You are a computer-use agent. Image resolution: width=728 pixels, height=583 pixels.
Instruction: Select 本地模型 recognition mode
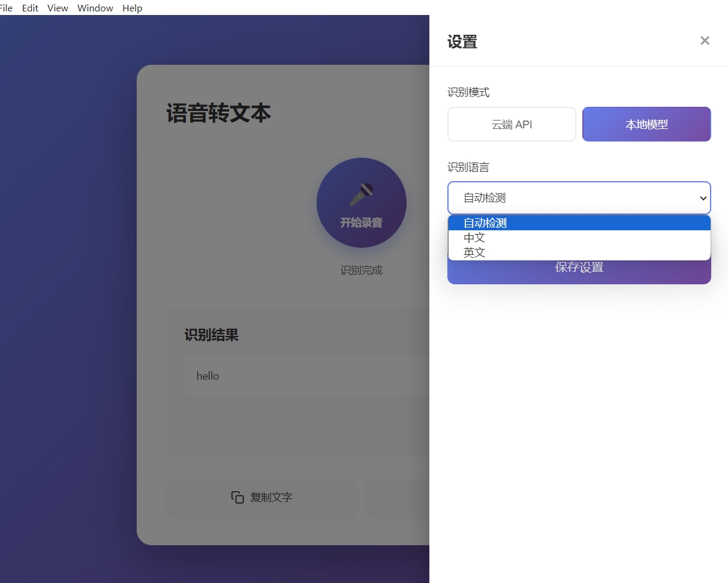pyautogui.click(x=646, y=124)
